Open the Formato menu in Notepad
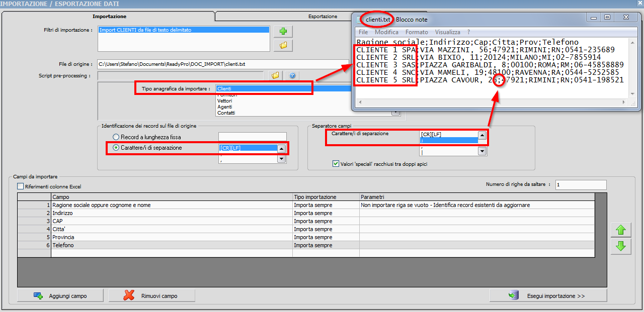This screenshot has width=644, height=312. pos(417,32)
